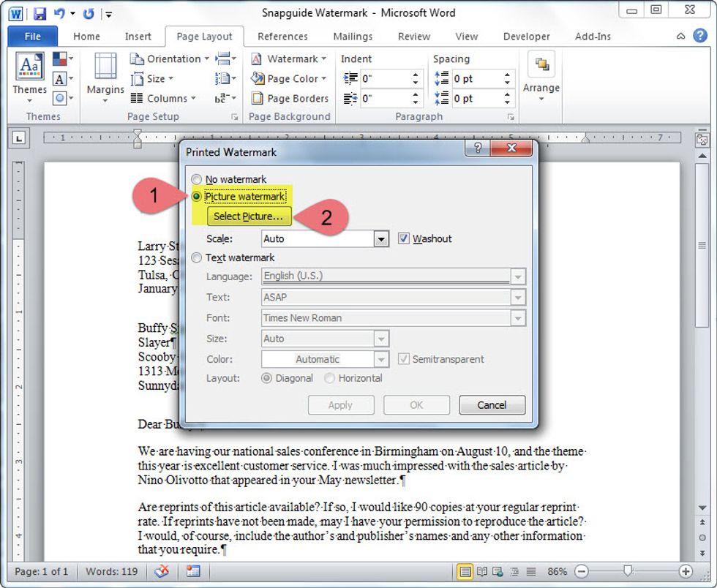
Task: Open the Watermark dropdown in ribbon
Action: pyautogui.click(x=292, y=59)
